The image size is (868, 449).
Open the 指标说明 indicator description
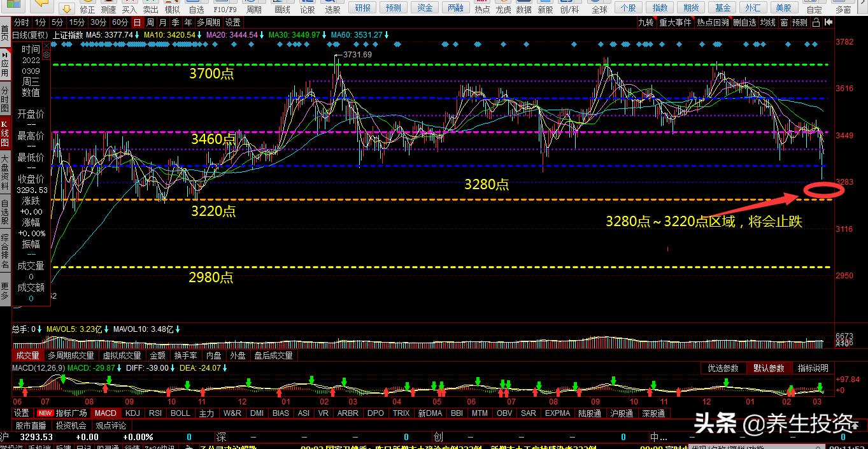click(813, 368)
